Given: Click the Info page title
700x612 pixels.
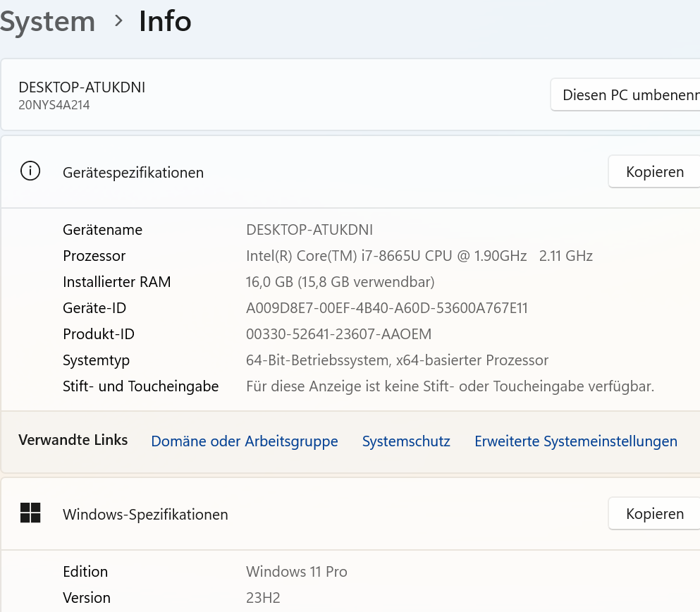Looking at the screenshot, I should click(165, 21).
